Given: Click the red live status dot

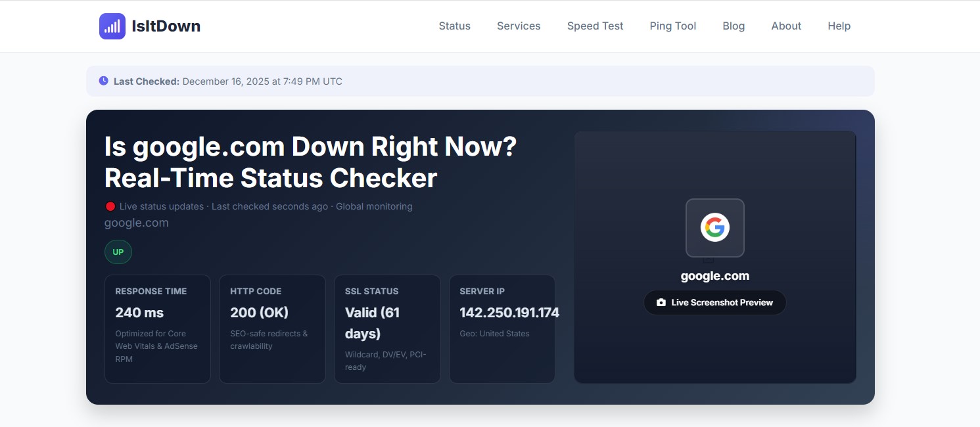Looking at the screenshot, I should click(110, 206).
